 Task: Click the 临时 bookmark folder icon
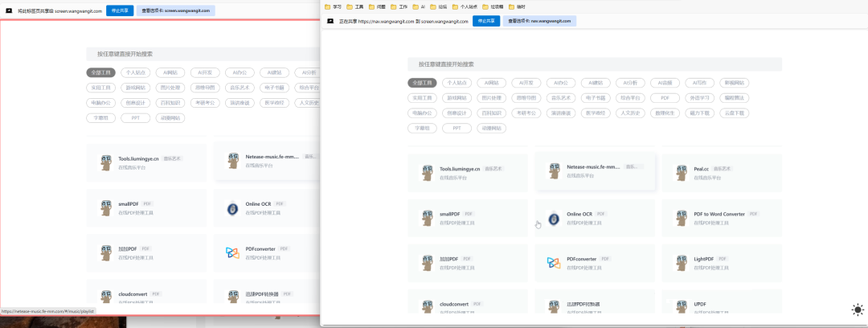(x=511, y=6)
